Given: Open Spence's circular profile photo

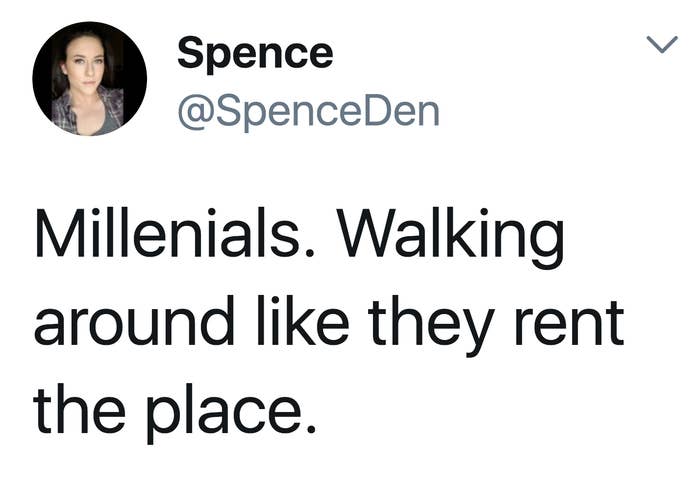Looking at the screenshot, I should [x=90, y=79].
